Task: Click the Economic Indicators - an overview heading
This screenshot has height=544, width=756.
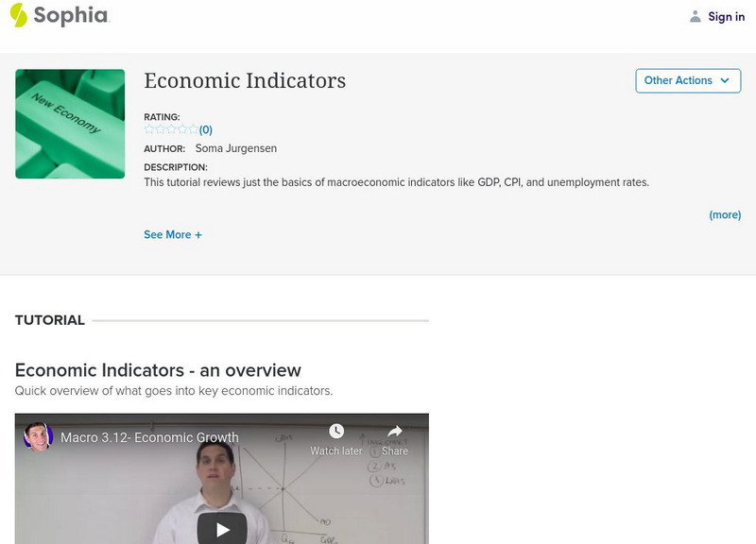Action: pyautogui.click(x=158, y=370)
